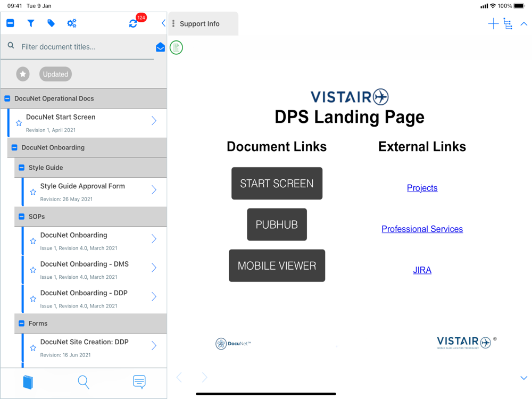Collapse the Style Guide folder

[21, 168]
